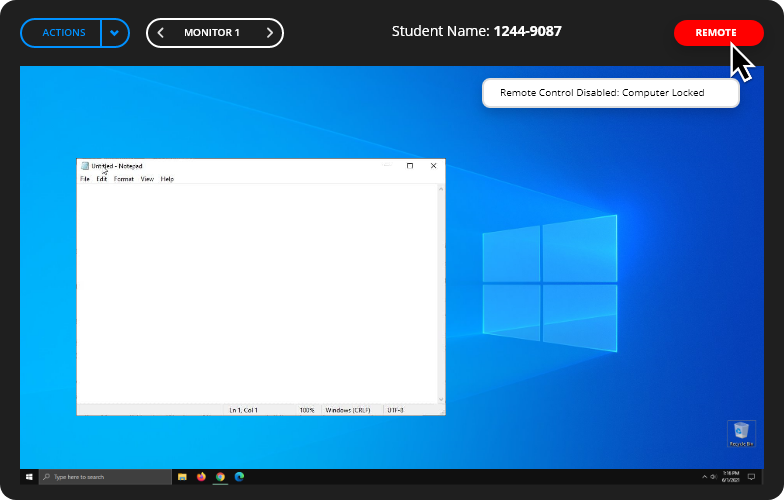This screenshot has height=500, width=784.
Task: Switch to next monitor with right chevron
Action: point(270,33)
